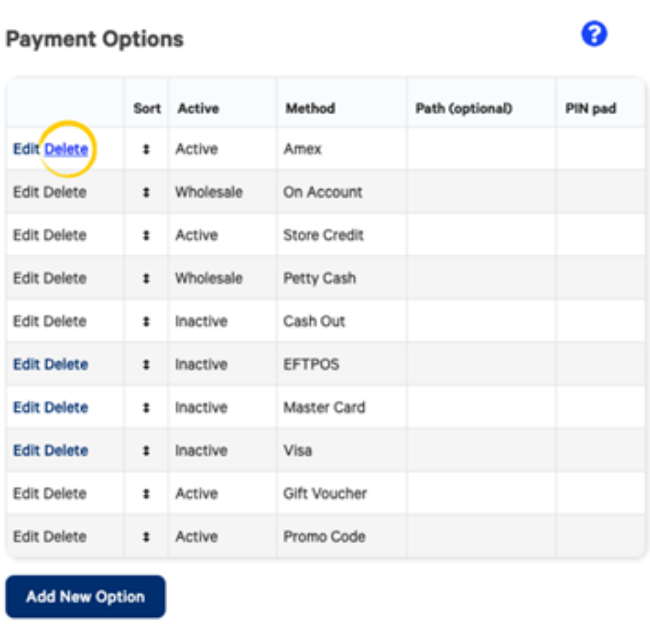This screenshot has width=650, height=643.
Task: Click the sort handle for On Account row
Action: 146,192
